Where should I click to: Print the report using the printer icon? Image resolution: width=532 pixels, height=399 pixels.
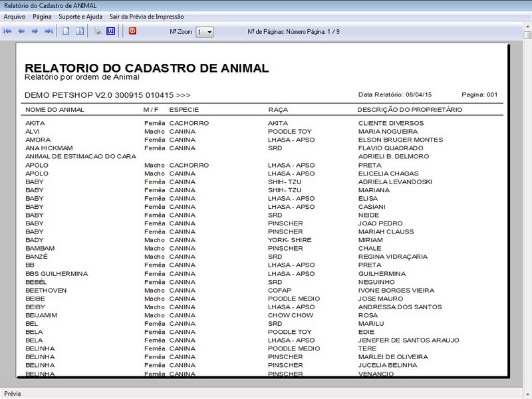(98, 31)
